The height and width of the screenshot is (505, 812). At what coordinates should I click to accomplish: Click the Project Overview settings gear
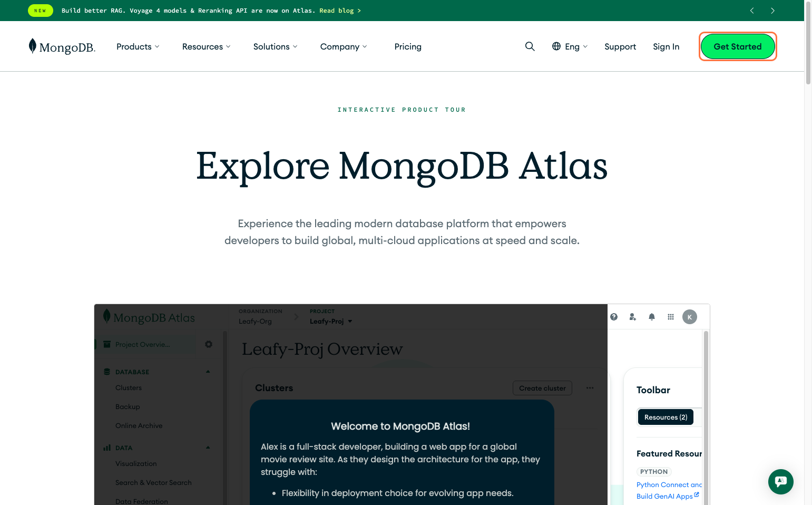[209, 344]
